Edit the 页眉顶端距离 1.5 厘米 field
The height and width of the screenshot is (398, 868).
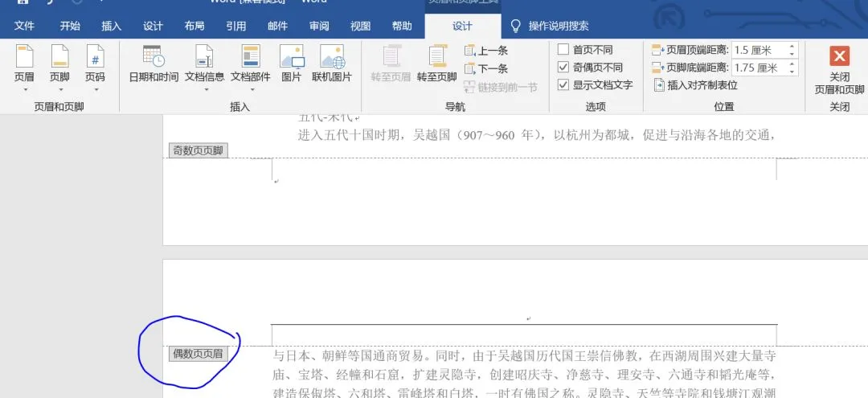click(759, 51)
